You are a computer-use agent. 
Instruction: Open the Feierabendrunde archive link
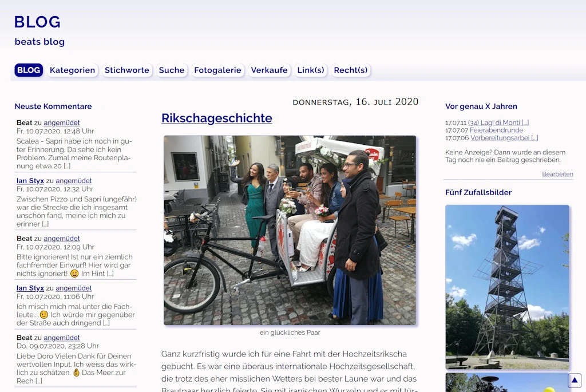[x=496, y=130]
